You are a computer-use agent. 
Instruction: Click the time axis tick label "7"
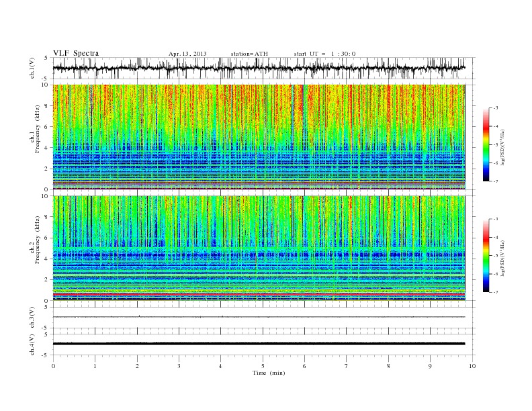[x=347, y=366]
